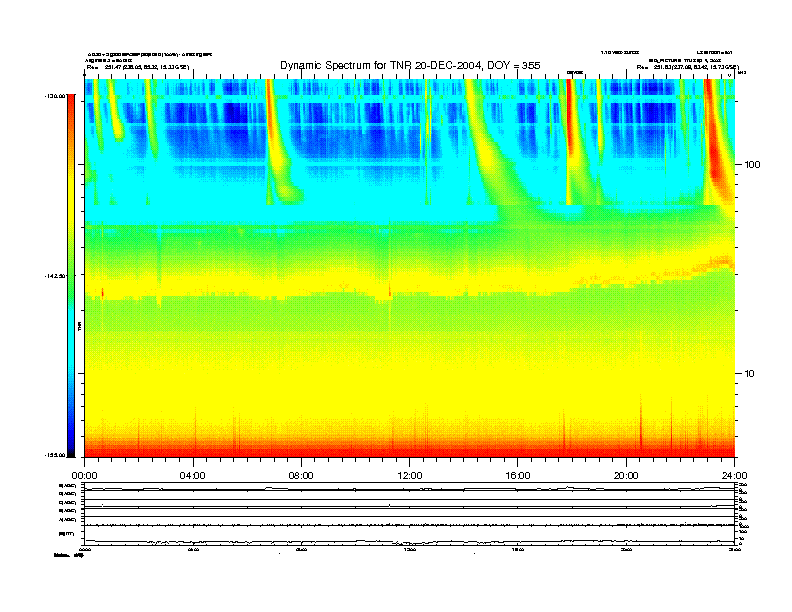The width and height of the screenshot is (792, 612).
Task: Click the 12:00 time label on the spectrum axis
Action: [x=410, y=476]
